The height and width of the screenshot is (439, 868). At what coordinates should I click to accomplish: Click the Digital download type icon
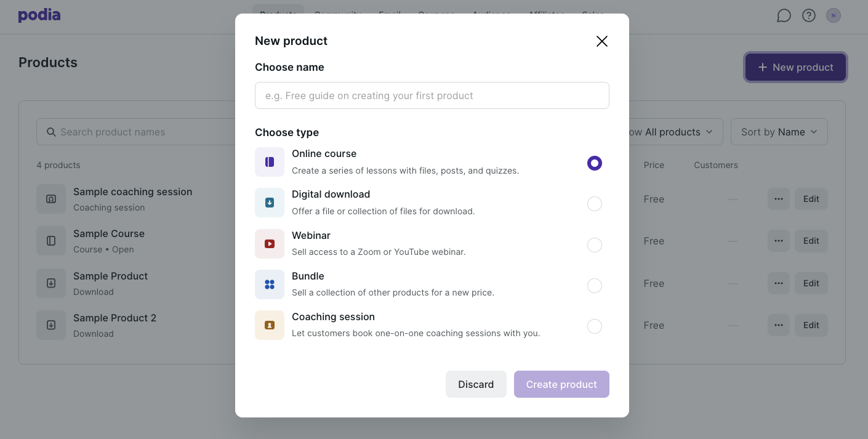[270, 203]
